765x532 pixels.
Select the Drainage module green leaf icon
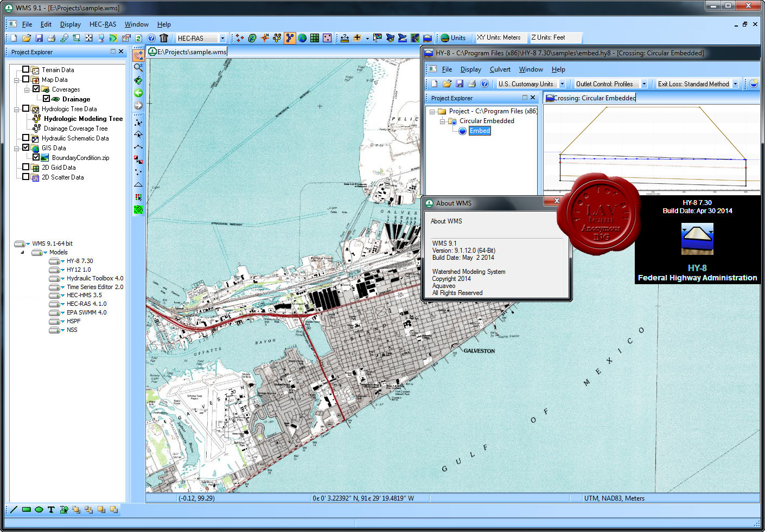coord(252,38)
